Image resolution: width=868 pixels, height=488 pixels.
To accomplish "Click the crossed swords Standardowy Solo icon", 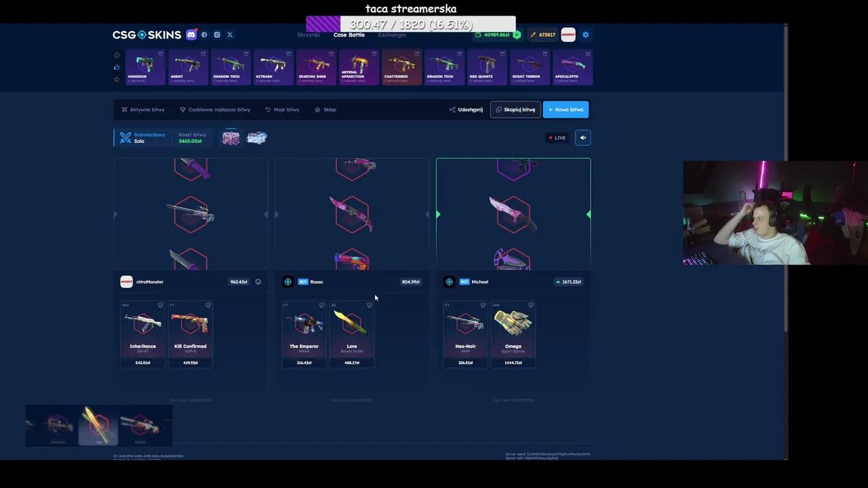I will click(x=125, y=138).
